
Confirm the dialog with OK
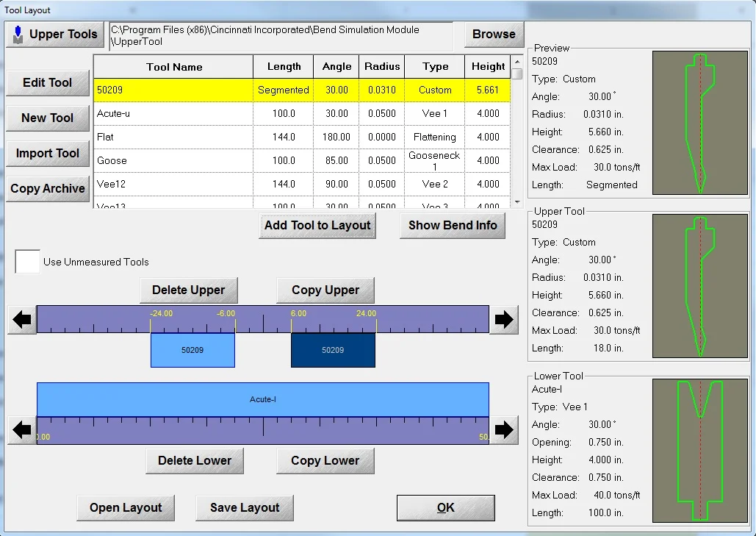click(x=445, y=507)
